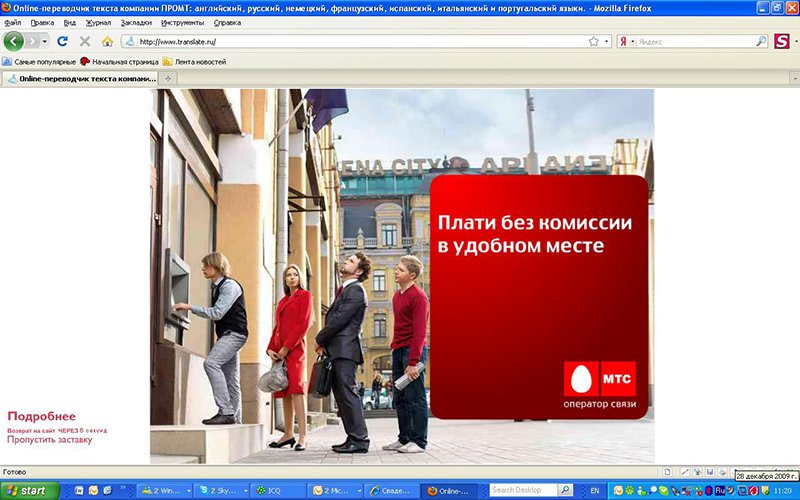Open the '2 Win...' taskbar group
The height and width of the screenshot is (500, 800).
164,490
